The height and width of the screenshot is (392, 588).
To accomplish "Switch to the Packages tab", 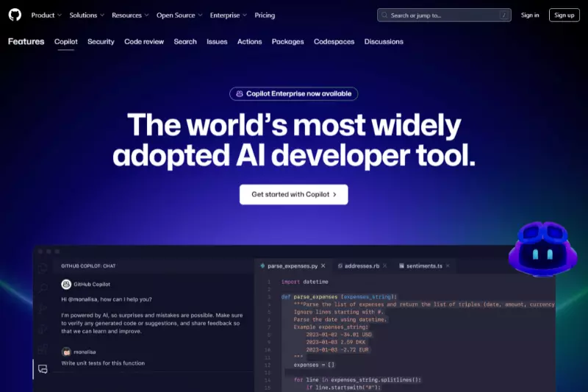I will 287,42.
